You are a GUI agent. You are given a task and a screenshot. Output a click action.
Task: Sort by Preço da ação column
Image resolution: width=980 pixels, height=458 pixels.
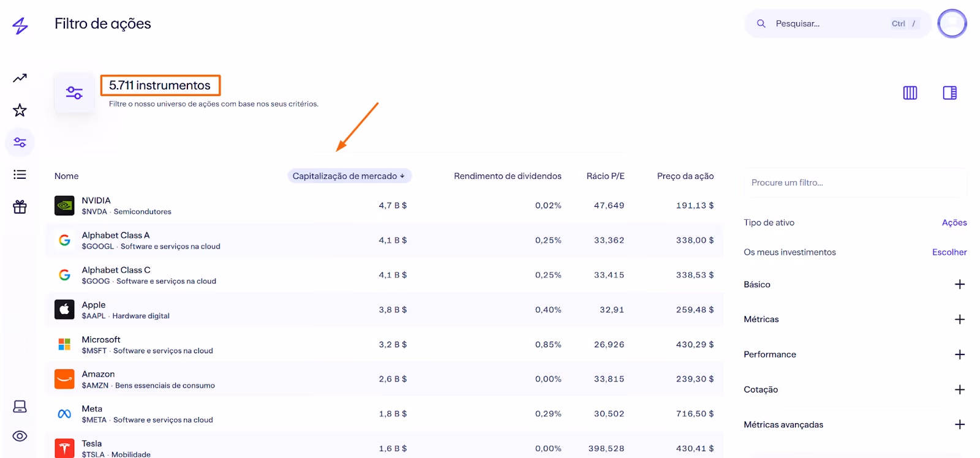pos(685,176)
